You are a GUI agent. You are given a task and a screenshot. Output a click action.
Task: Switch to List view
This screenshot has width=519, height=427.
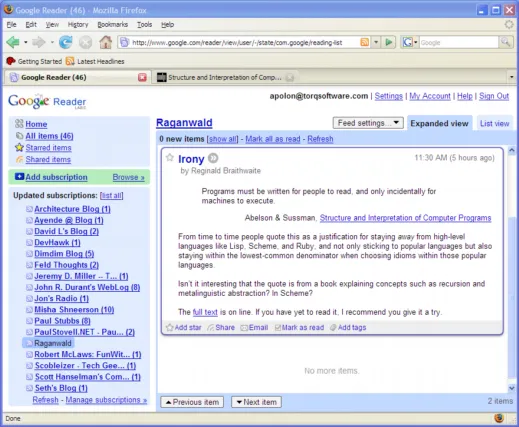(x=495, y=124)
